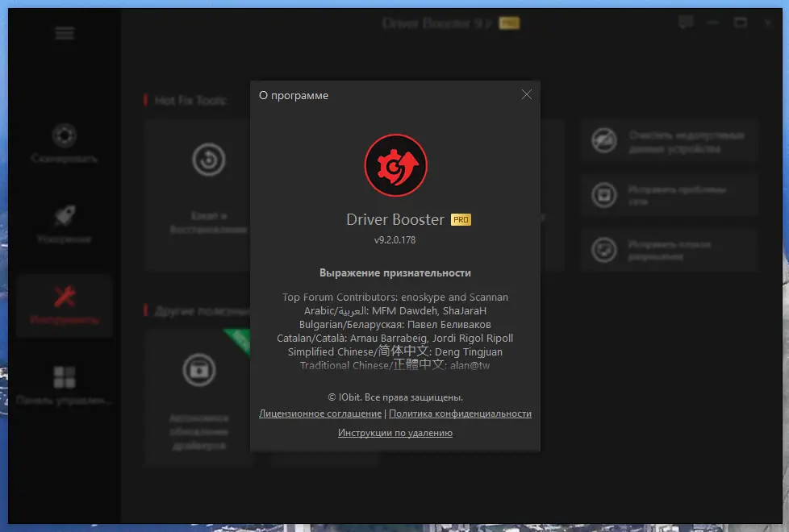789x532 pixels.
Task: Open the Лицензионное соглашение link
Action: (319, 413)
